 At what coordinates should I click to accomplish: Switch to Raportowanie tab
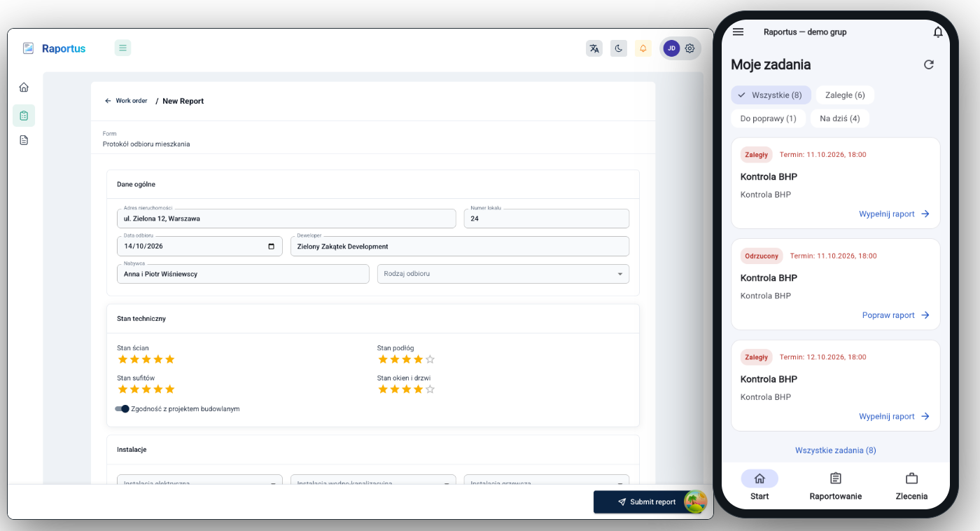click(x=835, y=485)
